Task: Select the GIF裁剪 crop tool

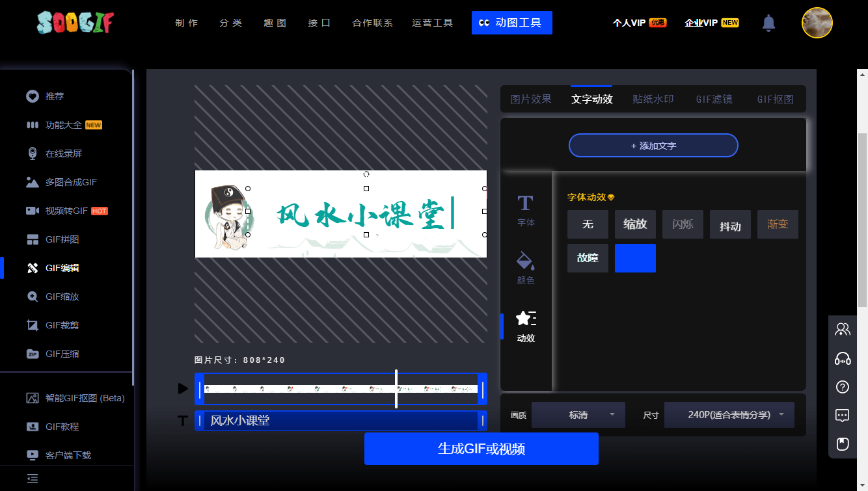Action: click(62, 325)
